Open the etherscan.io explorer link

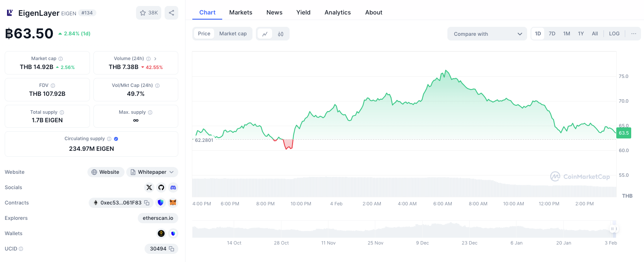coord(158,218)
